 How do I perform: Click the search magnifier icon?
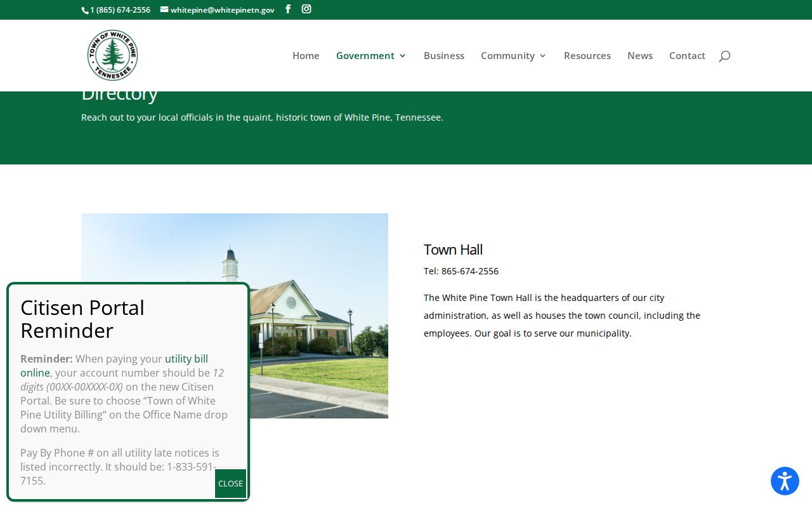coord(724,56)
